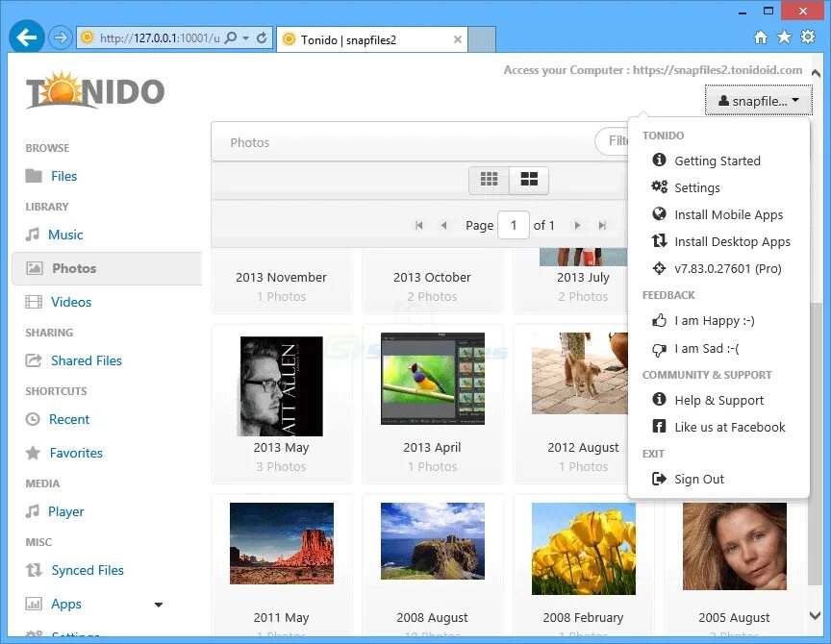Viewport: 831px width, 644px height.
Task: Go to the next page arrow
Action: click(x=577, y=225)
